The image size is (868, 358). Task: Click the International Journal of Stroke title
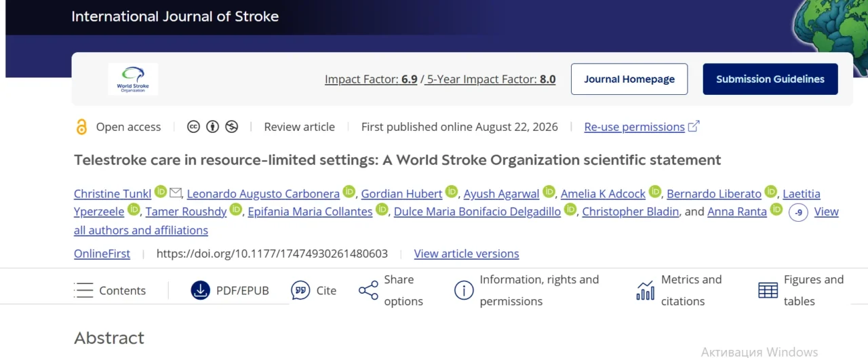coord(175,16)
